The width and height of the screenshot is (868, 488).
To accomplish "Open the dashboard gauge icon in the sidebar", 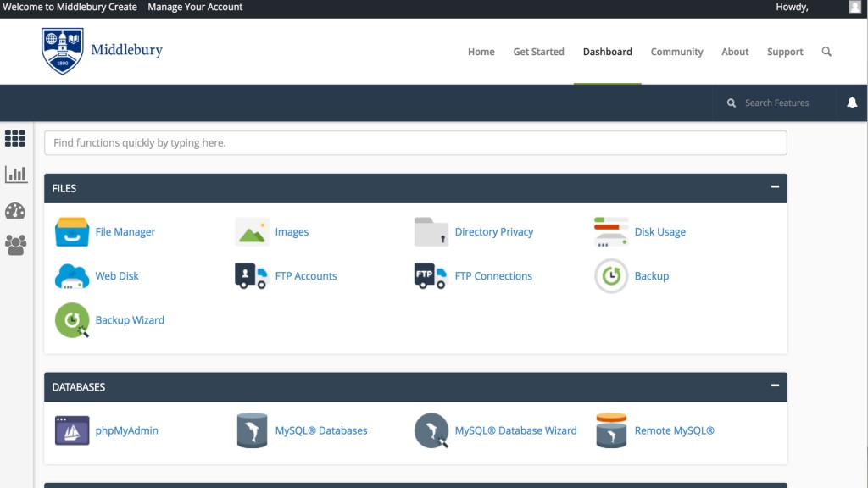I will click(x=15, y=210).
